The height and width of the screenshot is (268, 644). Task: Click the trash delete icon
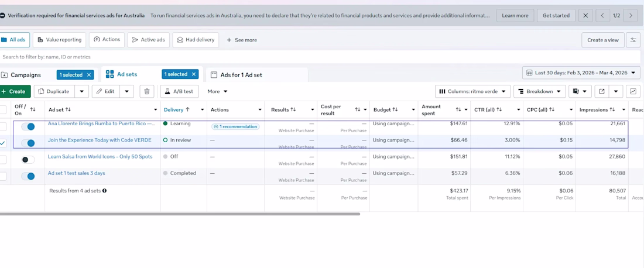pos(147,91)
